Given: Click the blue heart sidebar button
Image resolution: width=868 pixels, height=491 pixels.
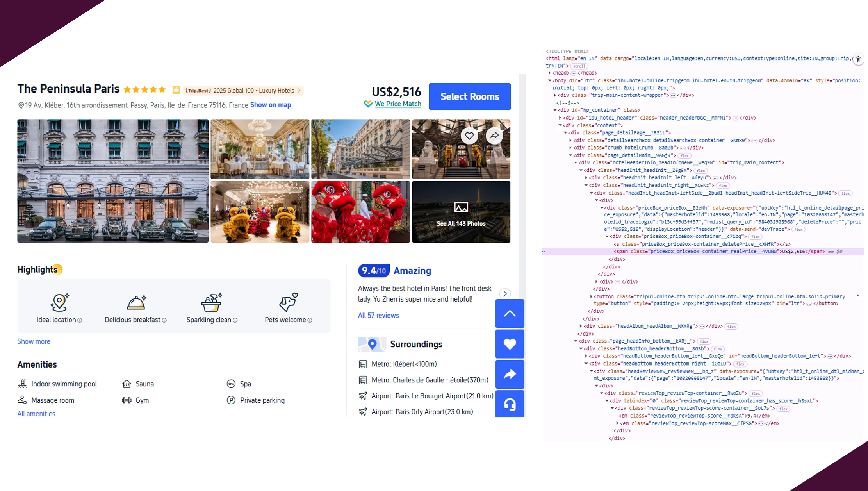Looking at the screenshot, I should click(510, 344).
